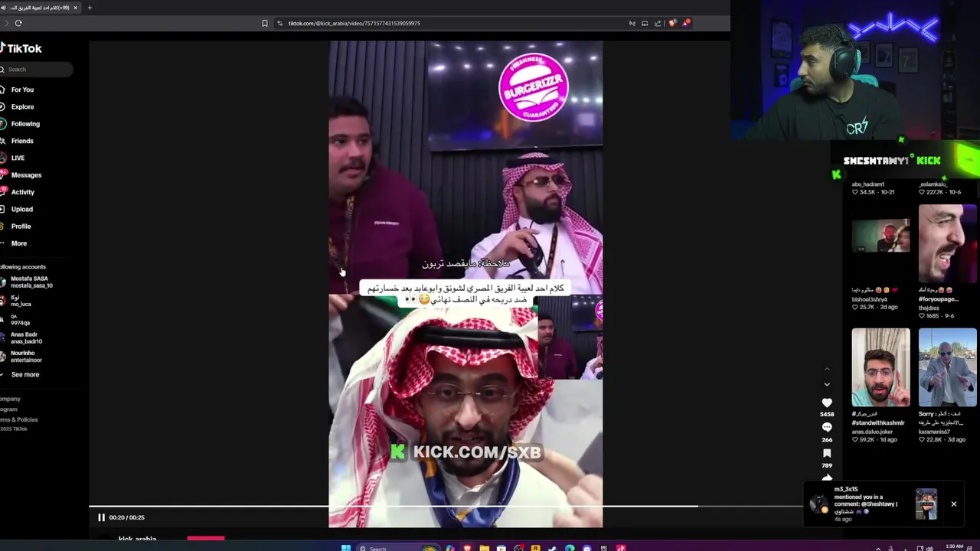The height and width of the screenshot is (551, 980).
Task: Click the TikTok search field
Action: [x=37, y=70]
